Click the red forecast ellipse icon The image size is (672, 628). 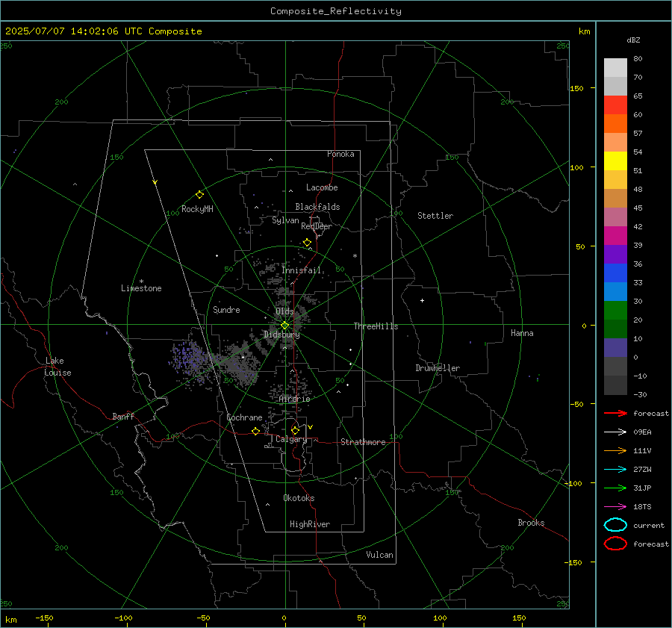615,544
